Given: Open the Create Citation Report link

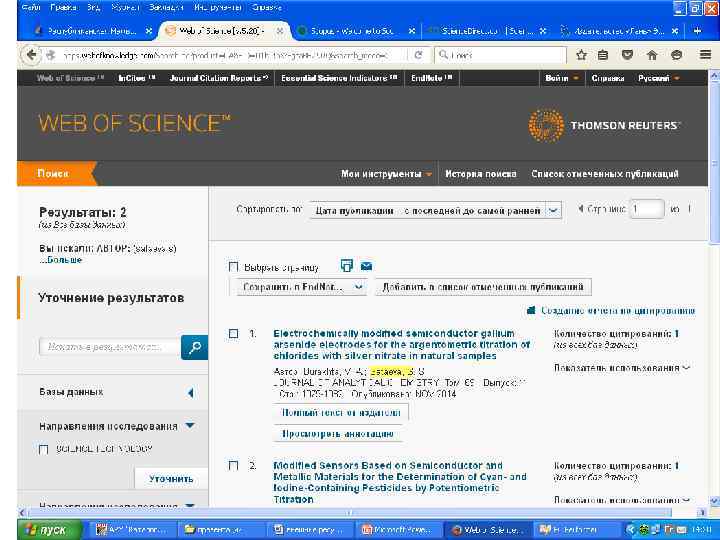Looking at the screenshot, I should point(618,311).
